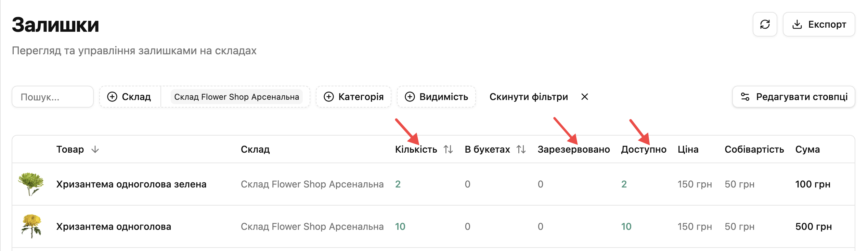Open the Видимість filter dropdown
868x251 pixels.
436,97
